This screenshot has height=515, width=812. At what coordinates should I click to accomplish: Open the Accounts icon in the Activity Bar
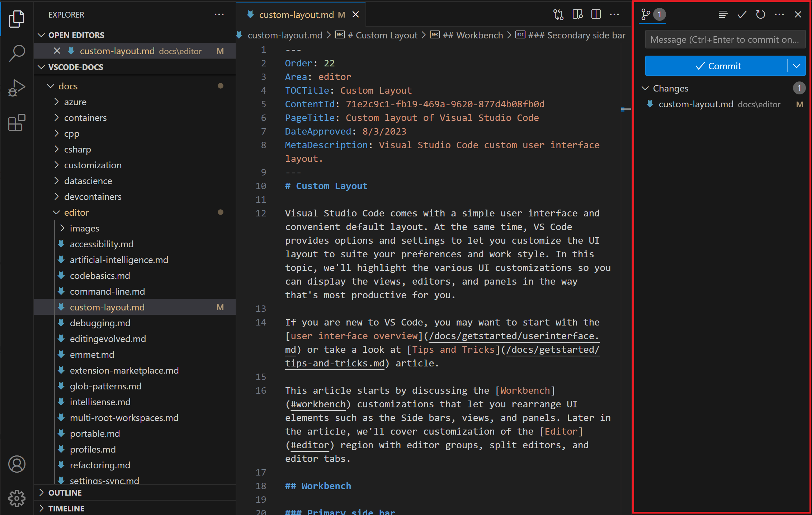(16, 464)
